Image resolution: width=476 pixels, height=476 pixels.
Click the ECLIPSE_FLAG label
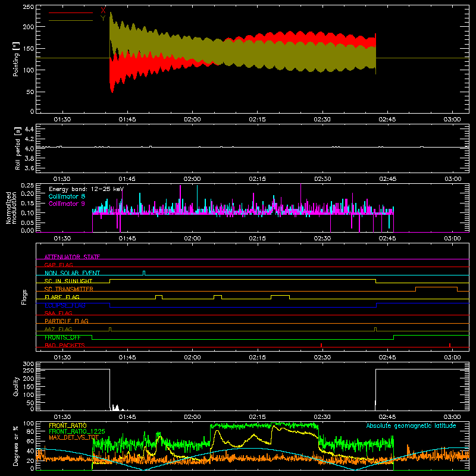point(65,305)
